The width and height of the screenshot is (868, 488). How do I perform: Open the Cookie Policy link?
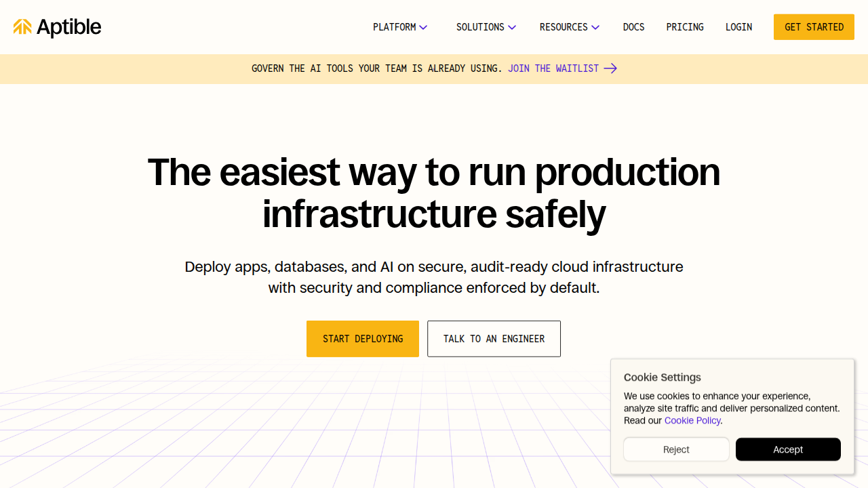pos(692,420)
